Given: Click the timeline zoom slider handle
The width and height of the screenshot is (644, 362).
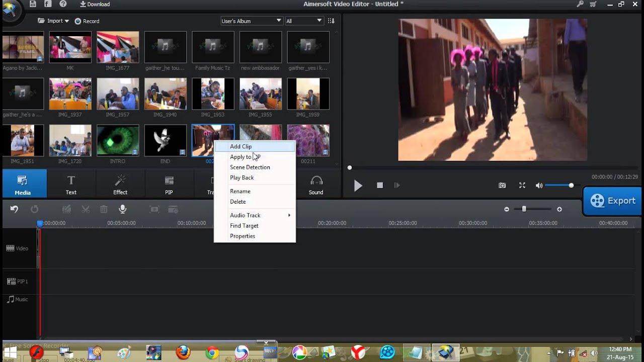Looking at the screenshot, I should tap(524, 209).
